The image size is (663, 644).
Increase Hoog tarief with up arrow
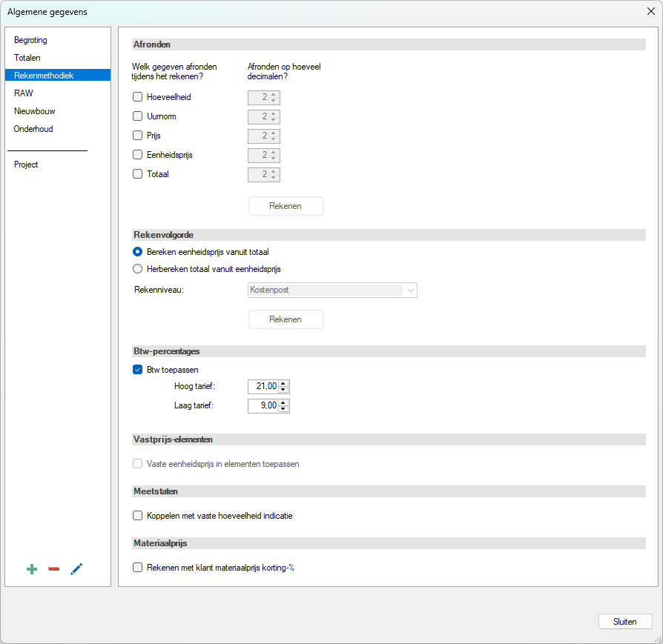[284, 383]
